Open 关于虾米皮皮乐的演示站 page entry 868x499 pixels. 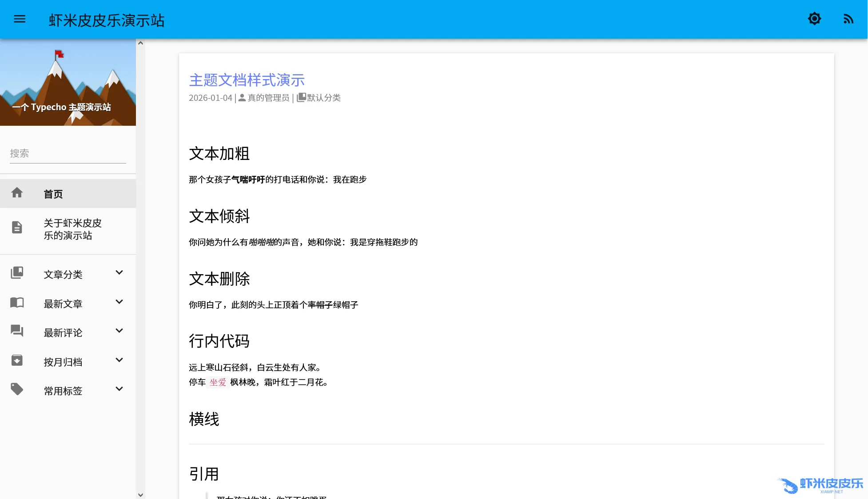72,229
